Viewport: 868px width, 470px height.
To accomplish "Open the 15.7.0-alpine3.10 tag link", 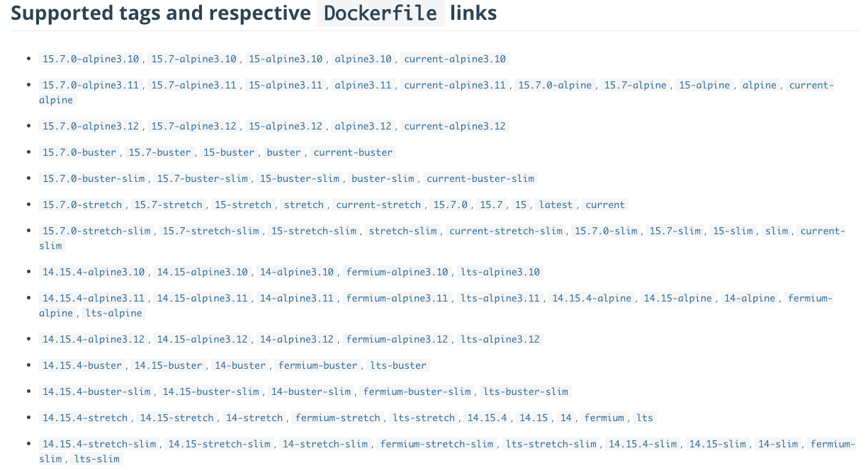I will point(91,59).
